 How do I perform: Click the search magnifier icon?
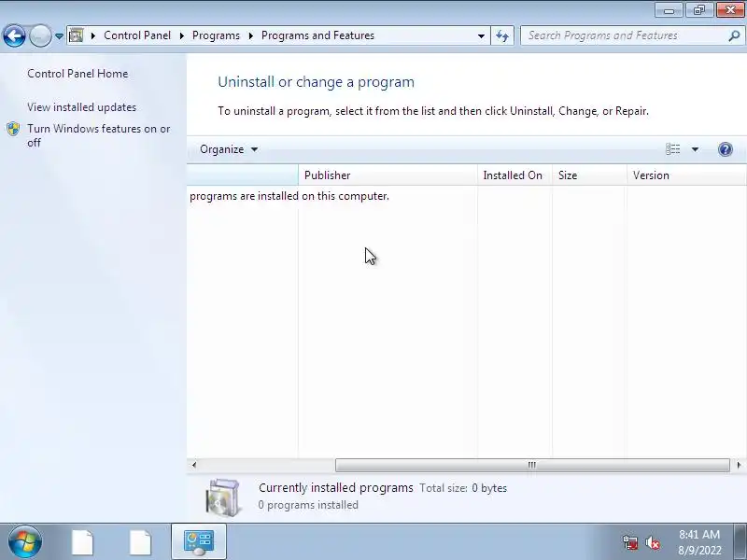[734, 35]
